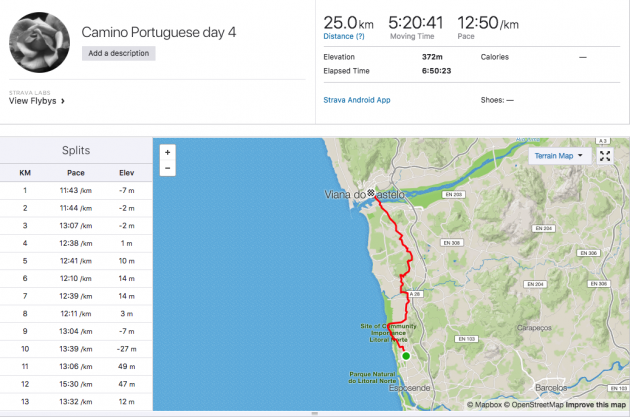Grab the resize handle below the map

point(315,413)
